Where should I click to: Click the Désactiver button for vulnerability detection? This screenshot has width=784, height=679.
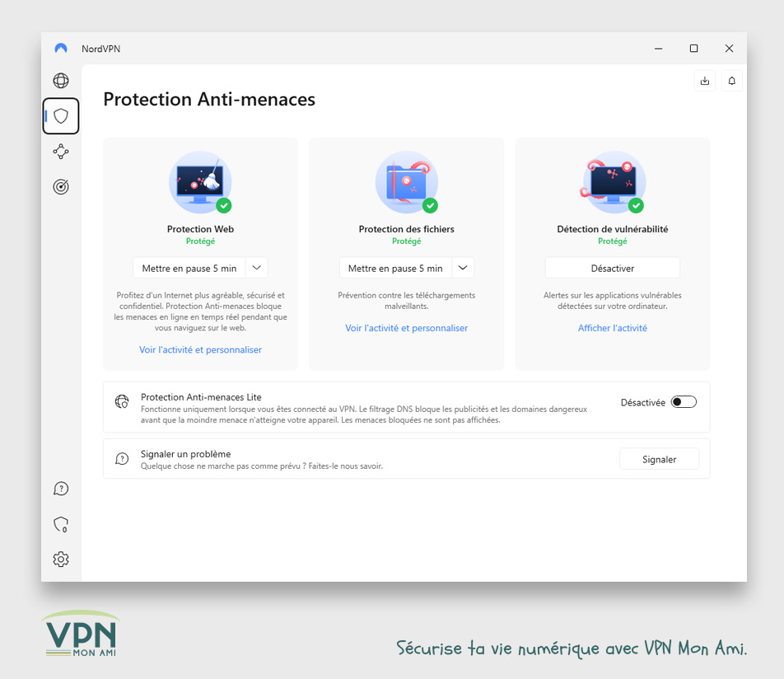point(613,268)
